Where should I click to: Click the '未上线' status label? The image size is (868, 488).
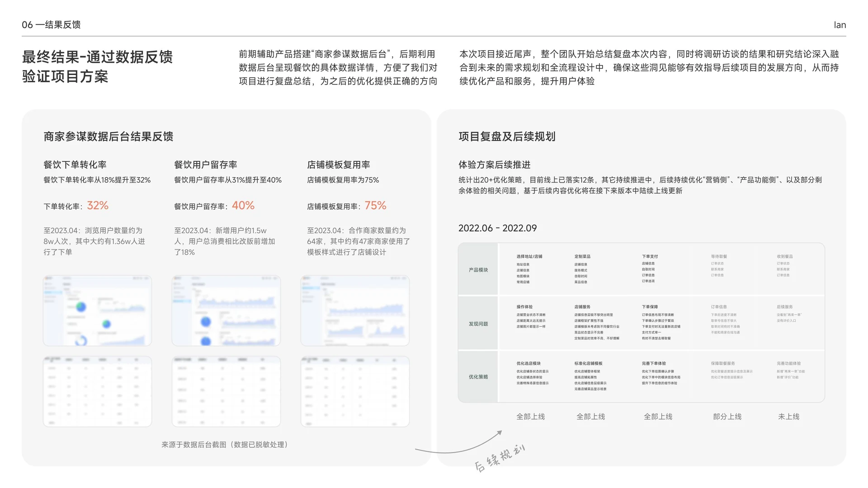pos(788,417)
